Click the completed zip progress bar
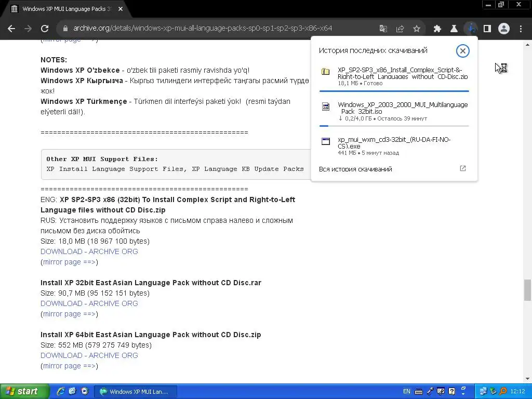The height and width of the screenshot is (399, 532). [x=394, y=91]
